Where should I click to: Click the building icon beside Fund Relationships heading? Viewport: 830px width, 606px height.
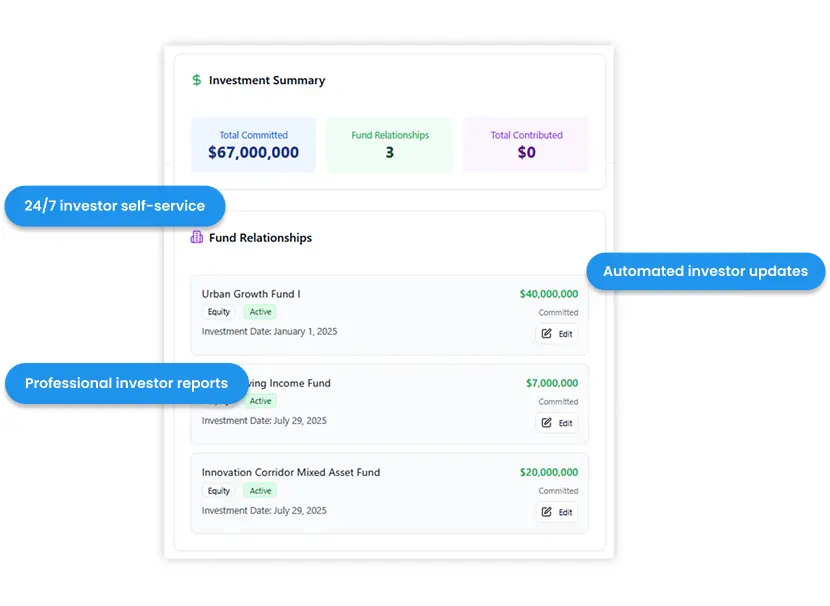[196, 238]
